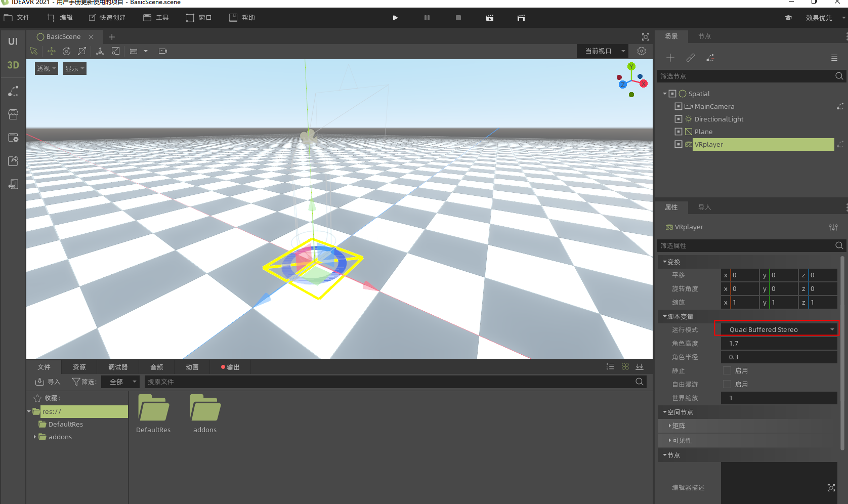
Task: Switch file panel to list view
Action: click(610, 367)
